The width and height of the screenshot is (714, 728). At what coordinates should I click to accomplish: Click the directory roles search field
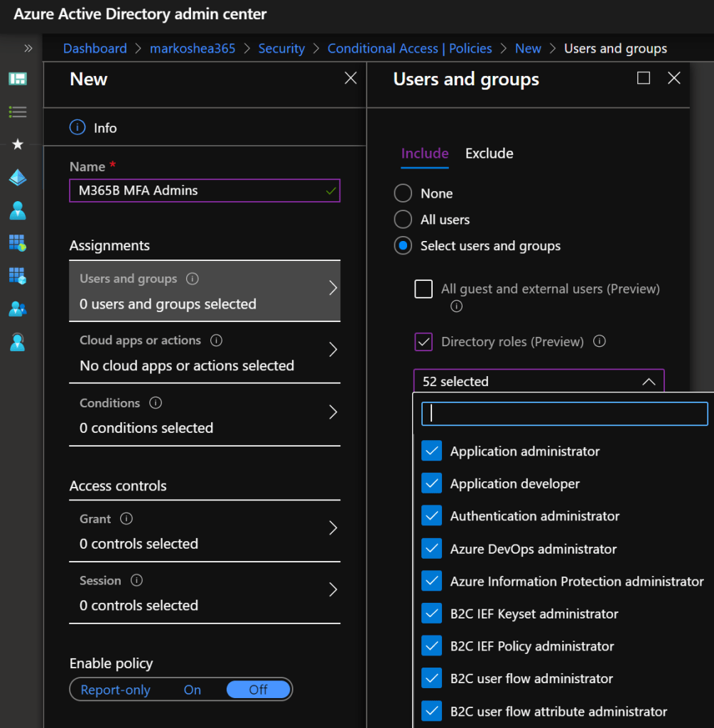[565, 414]
